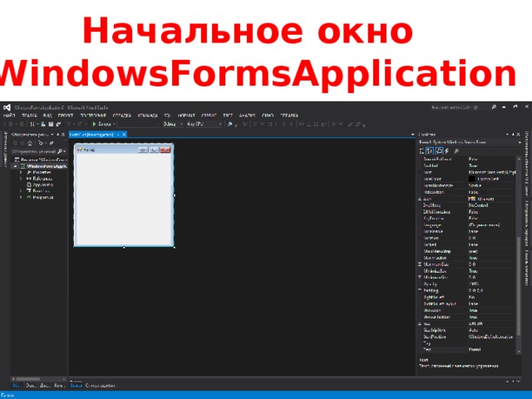Toggle Categorized view in Properties panel
Screen dimensions: 532x399
coord(421,151)
